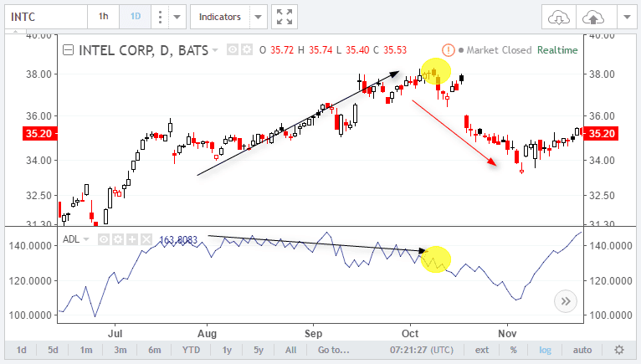Open the Go to... date dialog
This screenshot has width=641, height=364.
point(334,350)
